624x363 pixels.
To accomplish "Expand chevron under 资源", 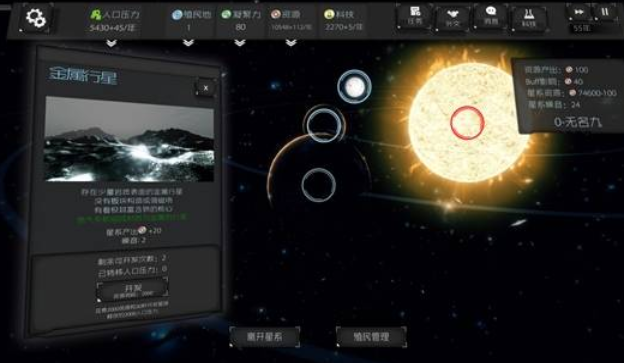I will pos(291,43).
